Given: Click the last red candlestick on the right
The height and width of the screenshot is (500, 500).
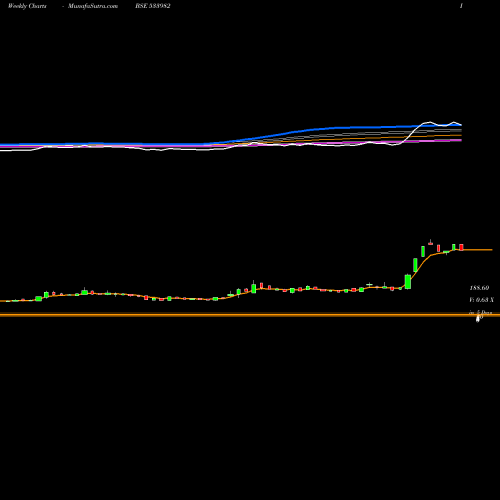Looking at the screenshot, I should pyautogui.click(x=461, y=247).
